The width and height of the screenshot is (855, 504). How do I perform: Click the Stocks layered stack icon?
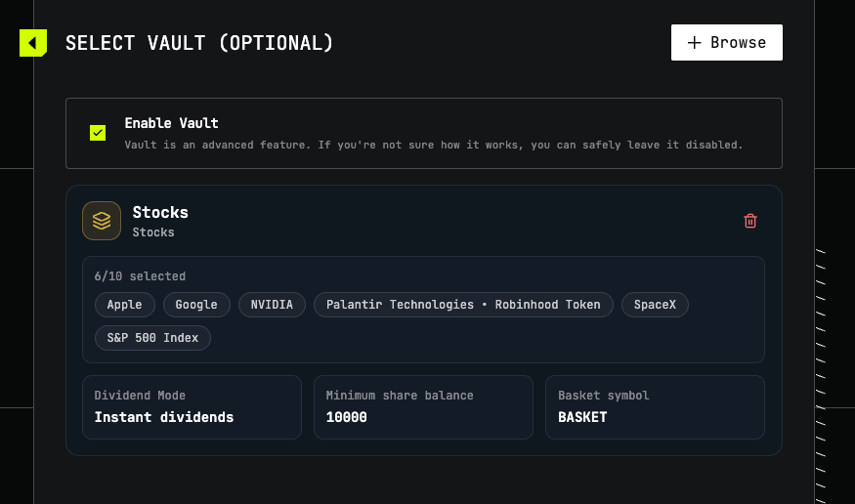pos(102,221)
